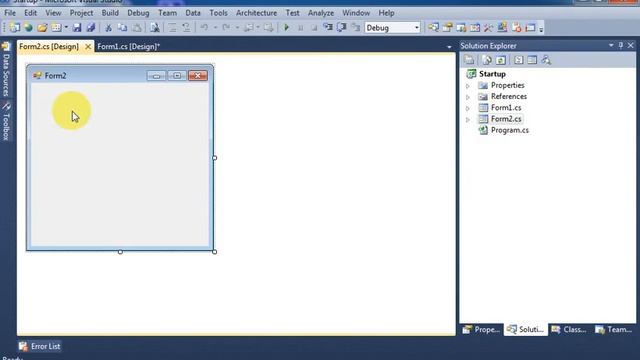Click the Open File folder icon
Screen dimensions: 640x360
[x=42, y=28]
